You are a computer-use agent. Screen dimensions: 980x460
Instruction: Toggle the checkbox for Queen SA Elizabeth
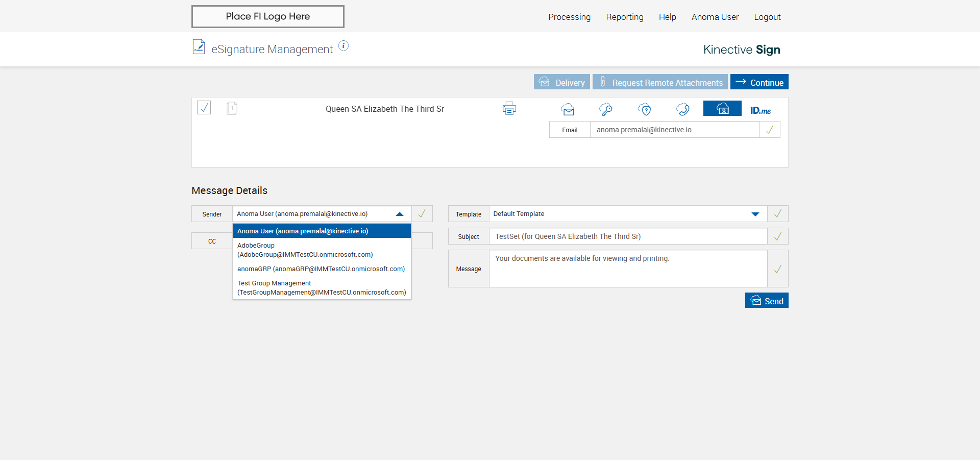click(204, 108)
